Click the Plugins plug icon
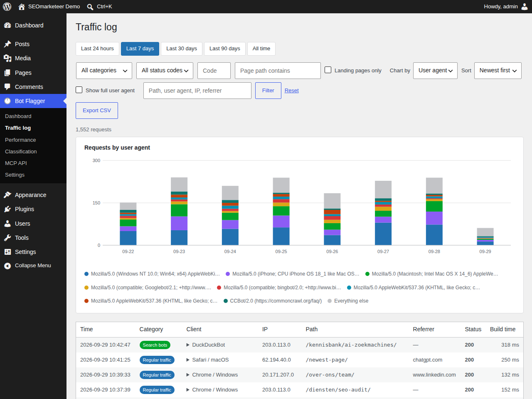532x399 pixels. pos(7,209)
